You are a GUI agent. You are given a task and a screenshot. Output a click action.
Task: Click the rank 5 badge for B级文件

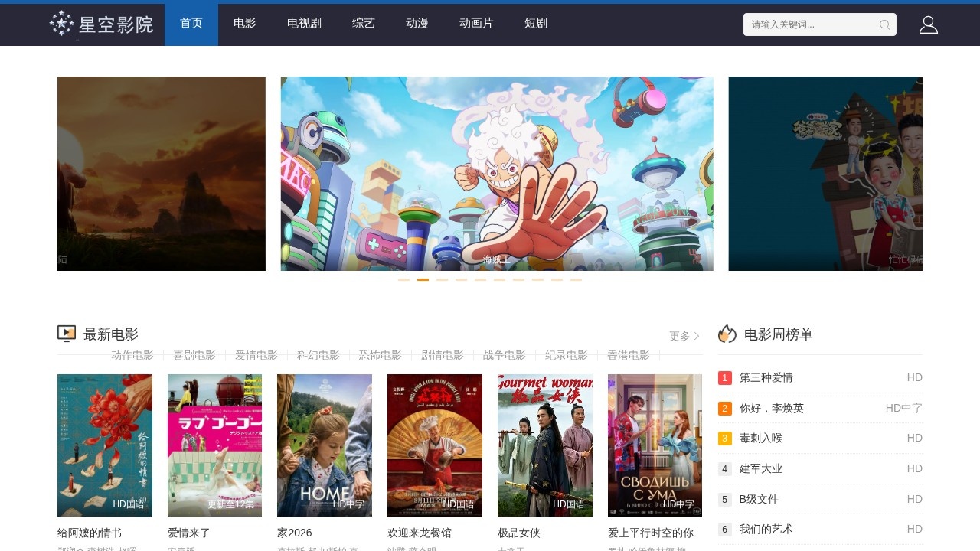coord(725,500)
